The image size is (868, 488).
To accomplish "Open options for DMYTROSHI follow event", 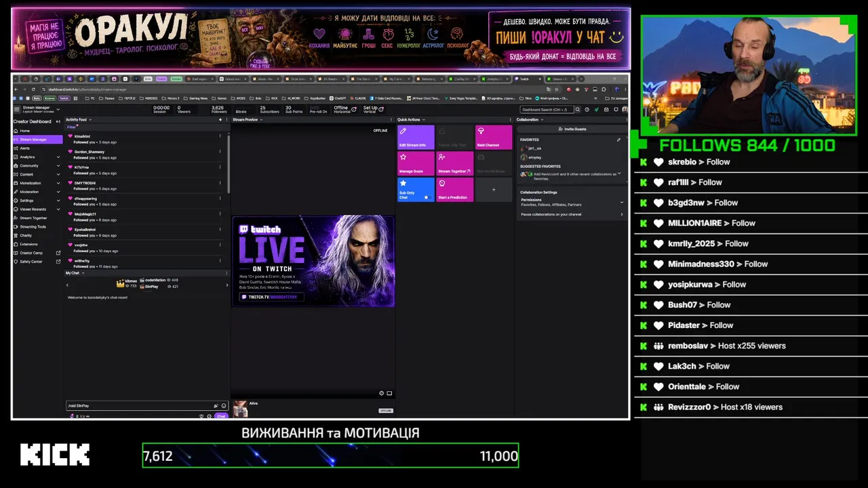I will coord(220,183).
